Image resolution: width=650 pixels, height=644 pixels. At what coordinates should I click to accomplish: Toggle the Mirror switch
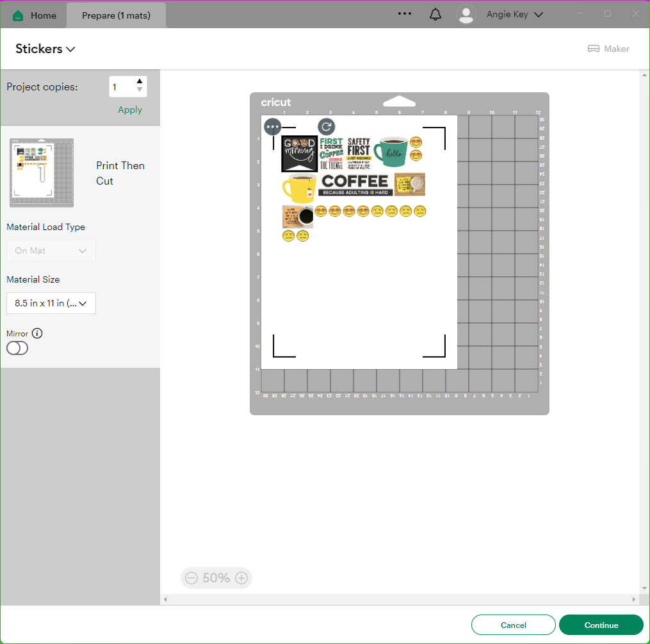click(17, 348)
